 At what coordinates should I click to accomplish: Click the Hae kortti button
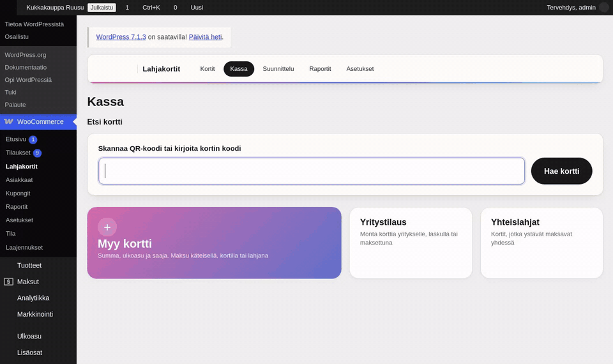[561, 171]
